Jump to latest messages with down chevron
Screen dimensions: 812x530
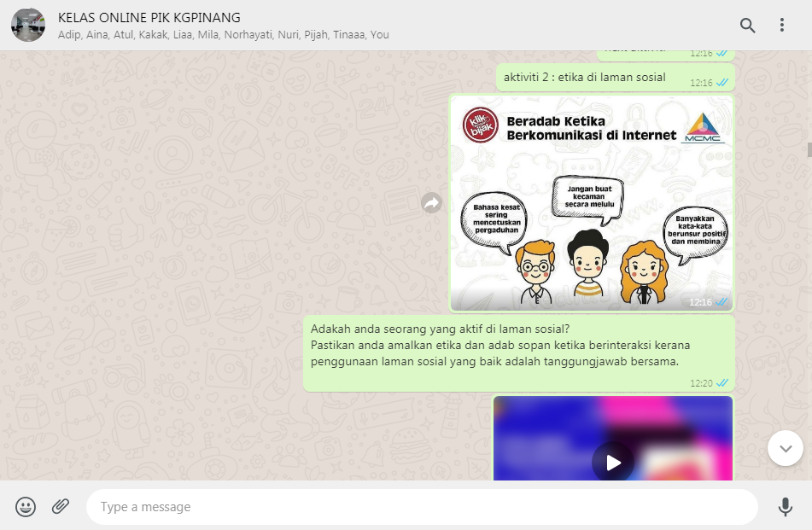tap(785, 448)
